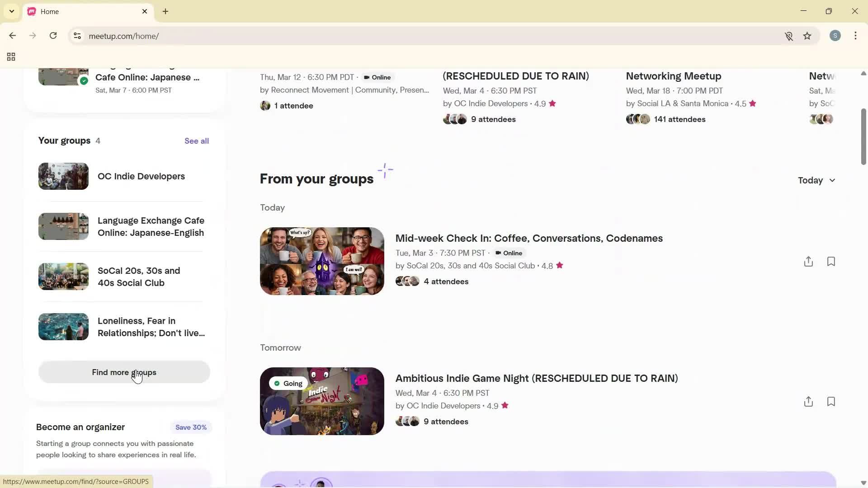
Task: Open the OC Indie Developers group thumbnail
Action: (x=63, y=176)
